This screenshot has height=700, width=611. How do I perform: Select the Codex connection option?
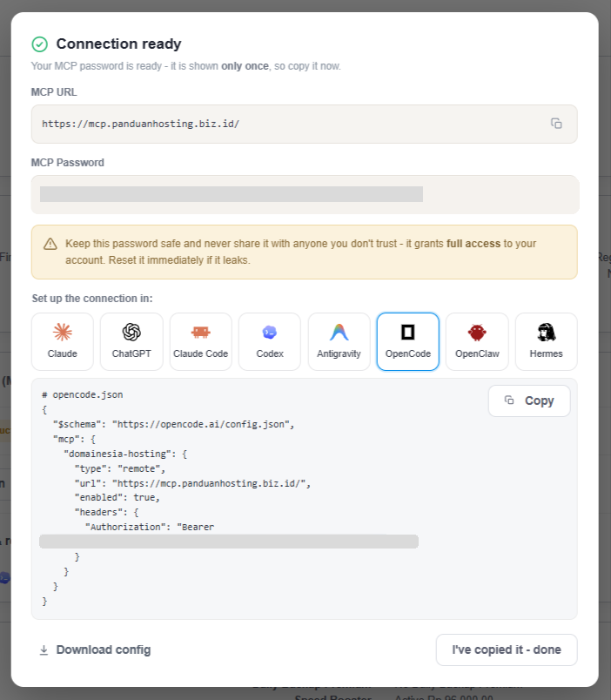click(270, 341)
